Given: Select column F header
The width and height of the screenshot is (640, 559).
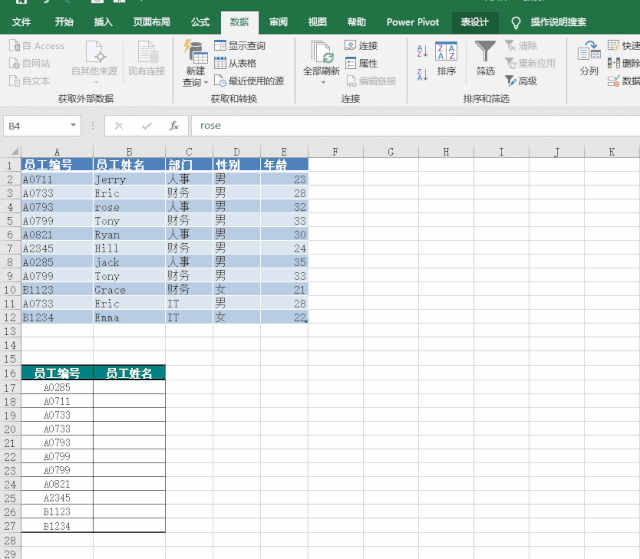Looking at the screenshot, I should (336, 152).
